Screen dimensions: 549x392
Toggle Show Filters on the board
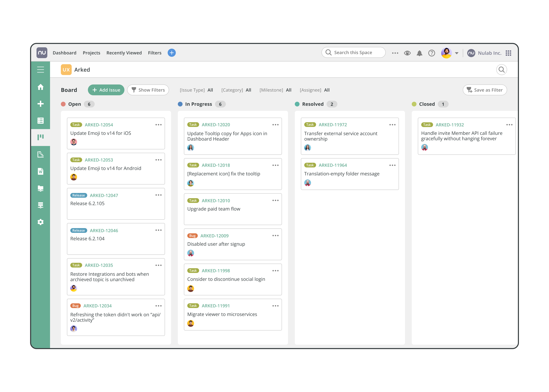(148, 90)
